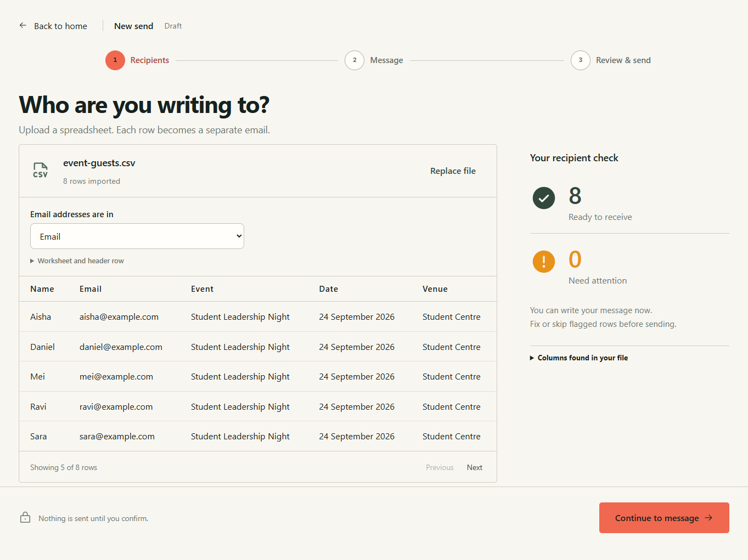The height and width of the screenshot is (560, 748).
Task: Click the Back to home link
Action: coord(53,26)
